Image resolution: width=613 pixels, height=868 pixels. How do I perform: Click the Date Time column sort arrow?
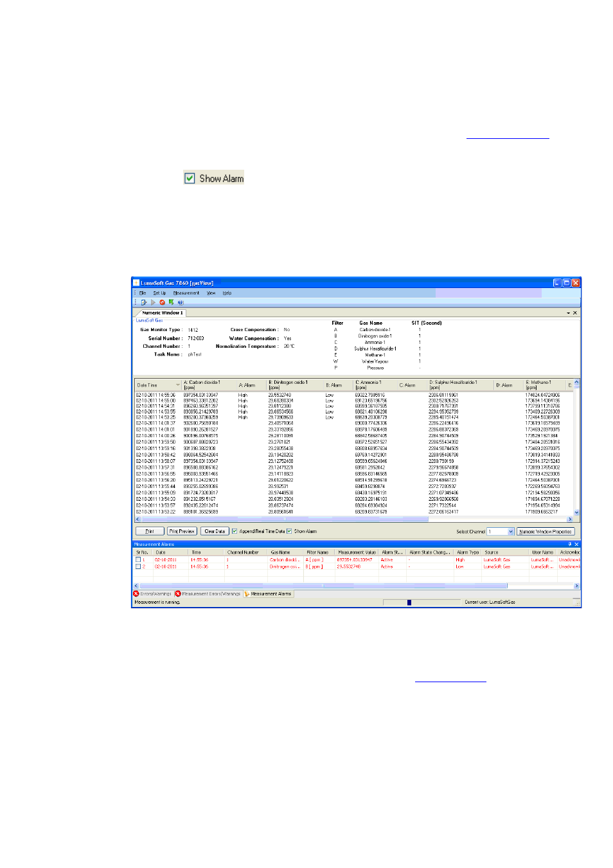pos(178,385)
